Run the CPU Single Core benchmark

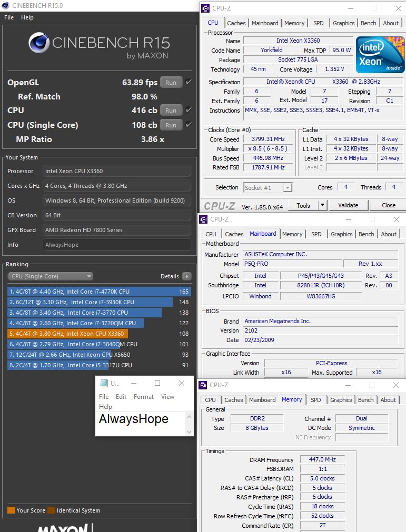[171, 125]
